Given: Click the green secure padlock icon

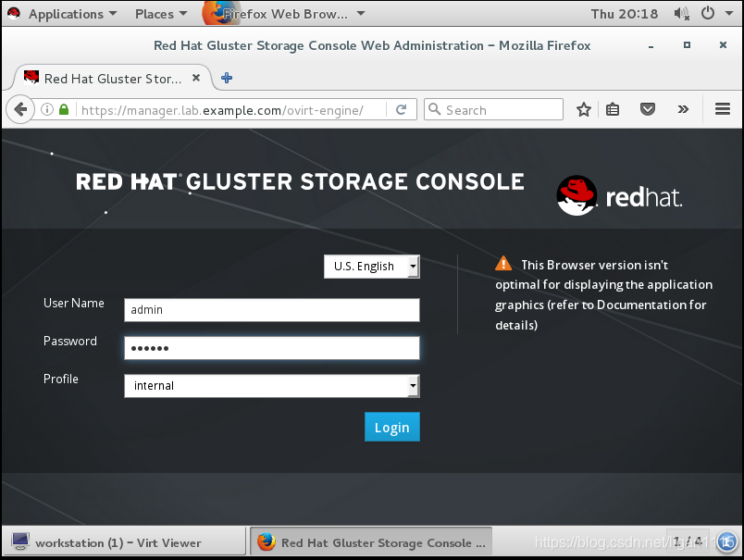Looking at the screenshot, I should pos(64,109).
